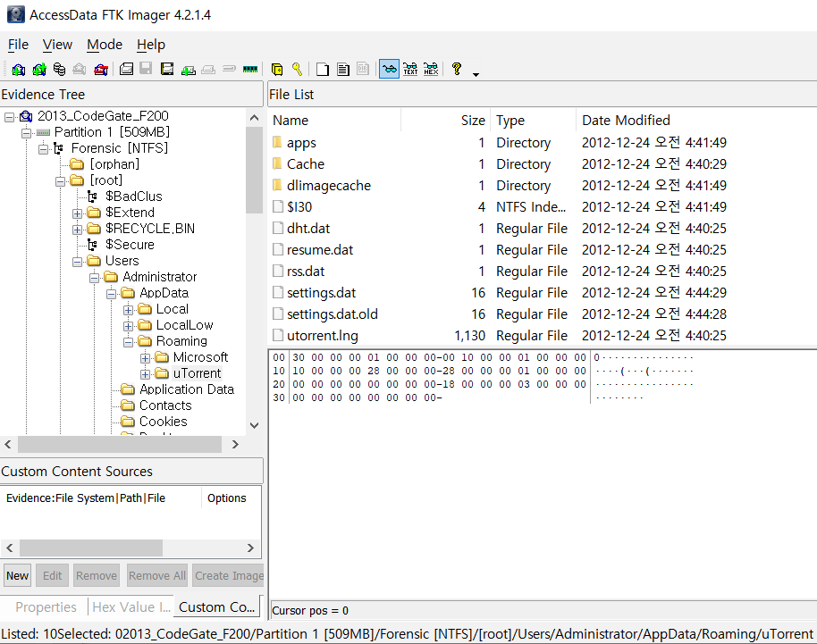Click the Export File Hash List icon
Image resolution: width=817 pixels, height=644 pixels.
pos(343,70)
